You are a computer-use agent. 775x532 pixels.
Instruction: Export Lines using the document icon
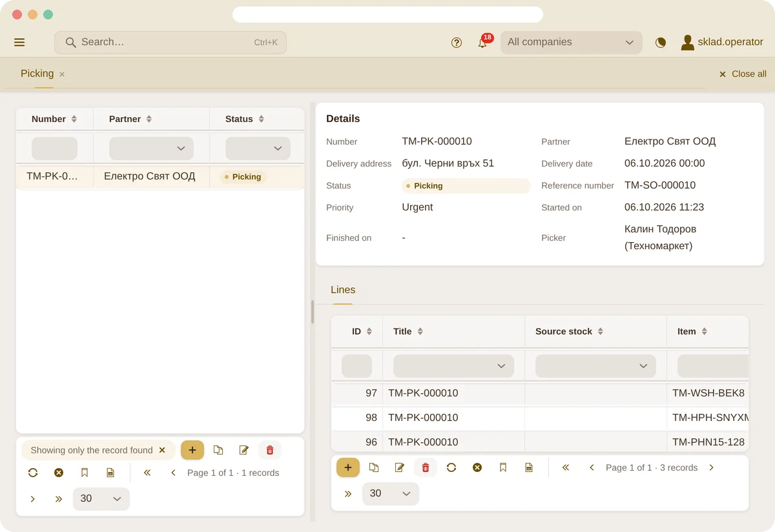529,467
